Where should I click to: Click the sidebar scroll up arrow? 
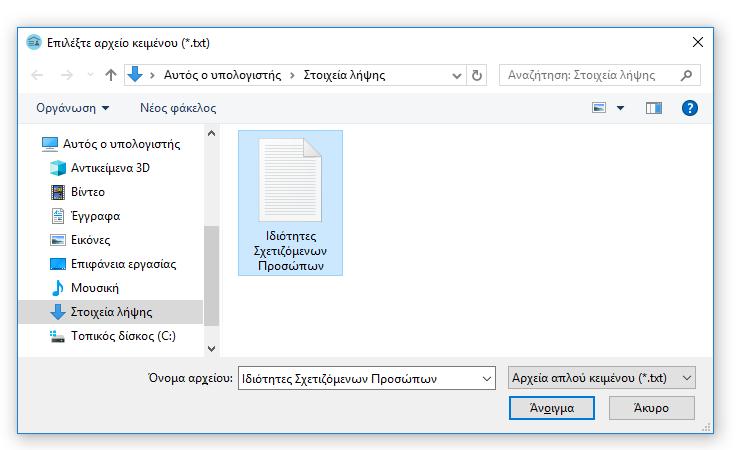(212, 134)
